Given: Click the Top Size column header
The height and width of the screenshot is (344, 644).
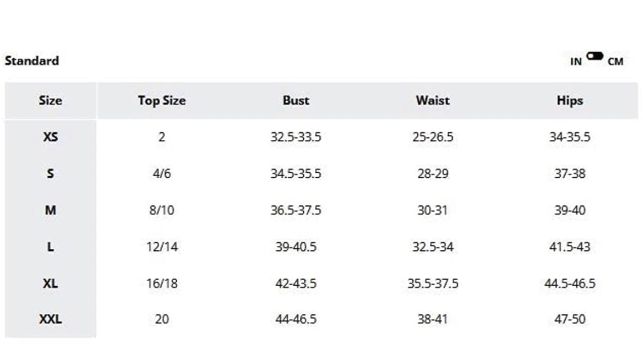Looking at the screenshot, I should pyautogui.click(x=162, y=101).
